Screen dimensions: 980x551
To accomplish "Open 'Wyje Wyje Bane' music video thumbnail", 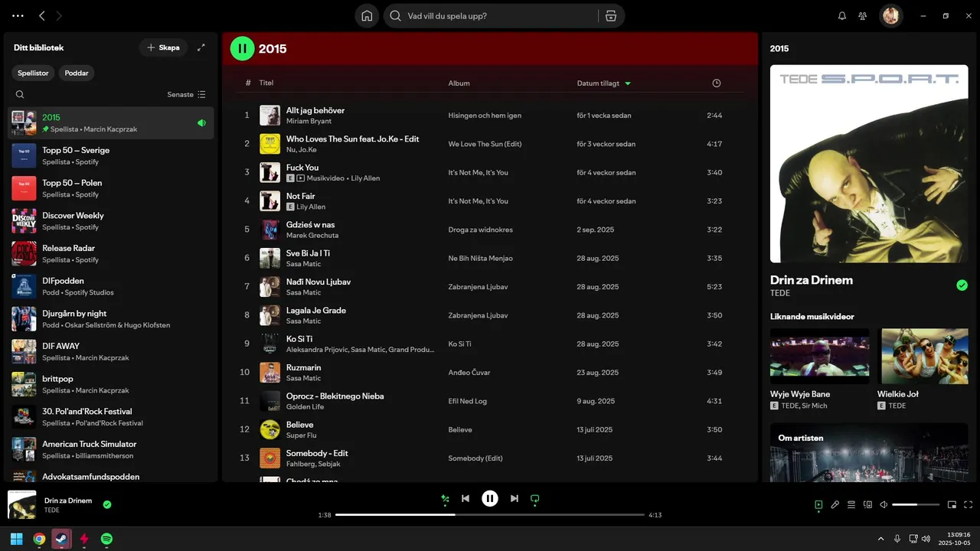I will point(819,357).
